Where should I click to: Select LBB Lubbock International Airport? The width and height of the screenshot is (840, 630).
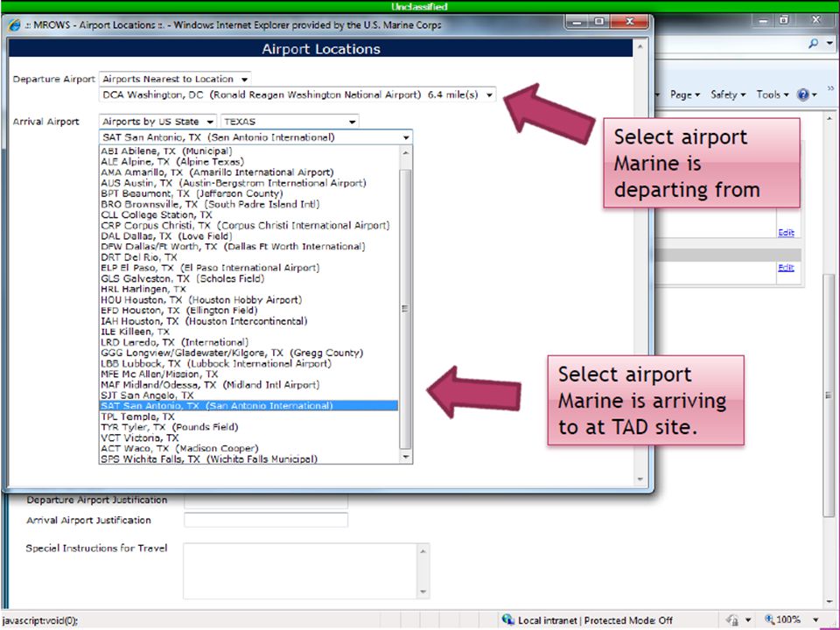tap(249, 363)
